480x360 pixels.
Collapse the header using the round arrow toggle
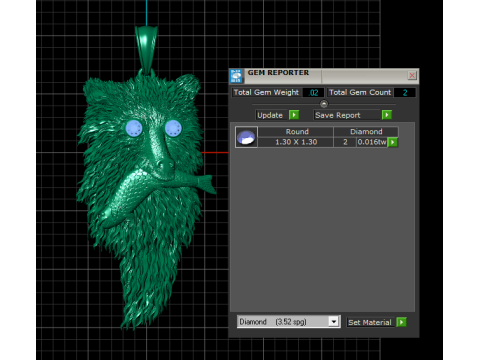tap(324, 104)
